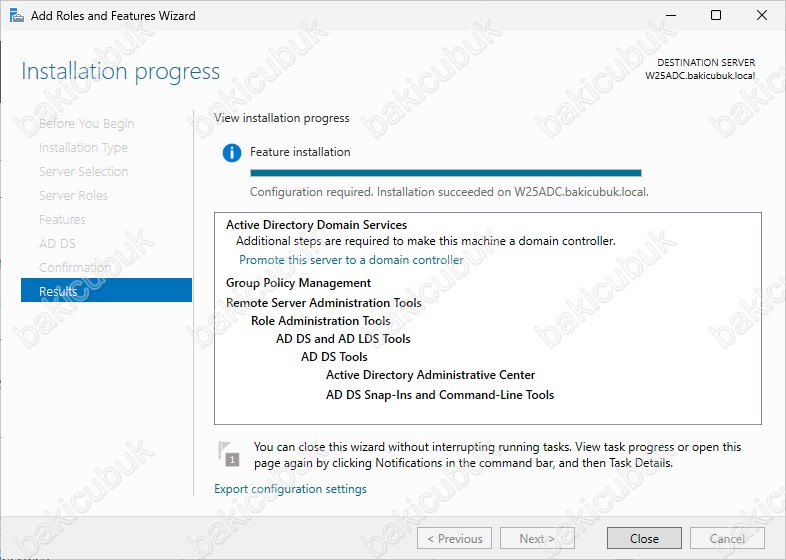Click the notifications flag icon
Viewport: 786px width, 560px height.
point(229,454)
